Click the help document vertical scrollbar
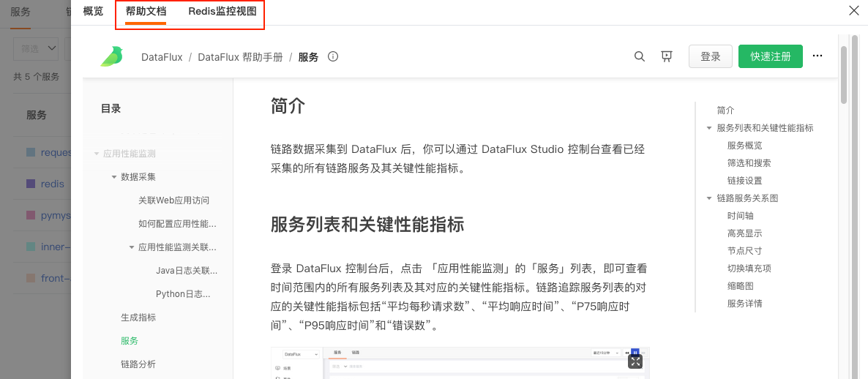868x379 pixels. [x=844, y=75]
